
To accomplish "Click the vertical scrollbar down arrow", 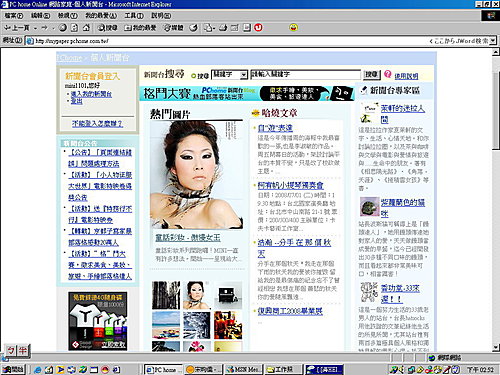I will (496, 347).
